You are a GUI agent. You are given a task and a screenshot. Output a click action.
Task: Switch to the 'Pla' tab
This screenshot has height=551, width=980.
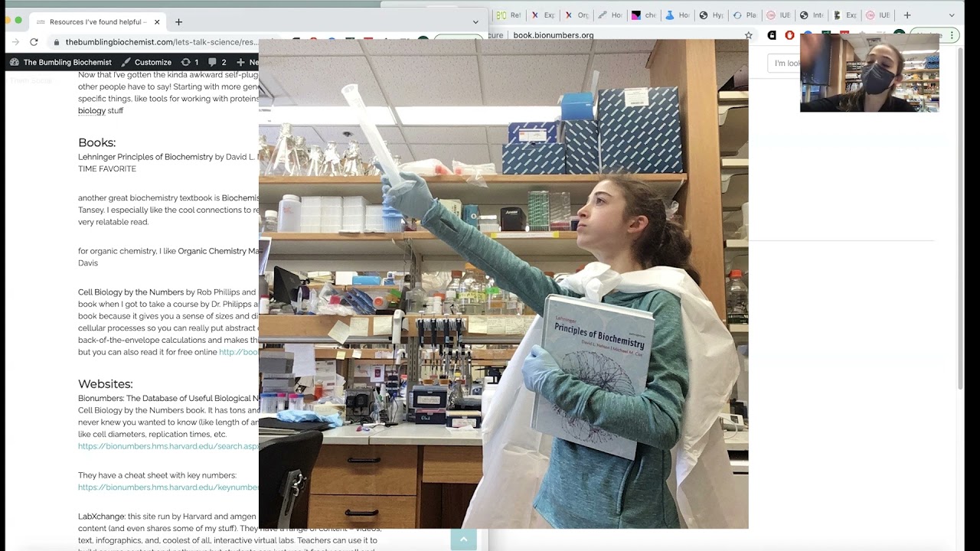point(745,15)
